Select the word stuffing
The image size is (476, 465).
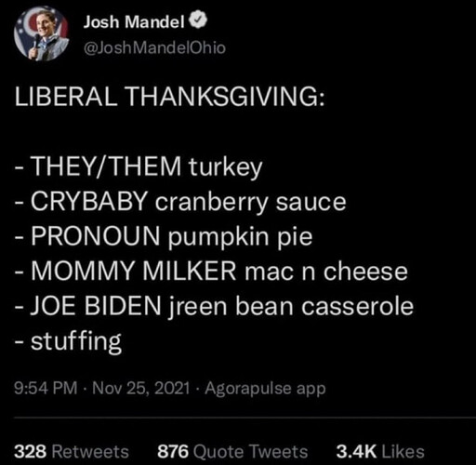point(76,341)
